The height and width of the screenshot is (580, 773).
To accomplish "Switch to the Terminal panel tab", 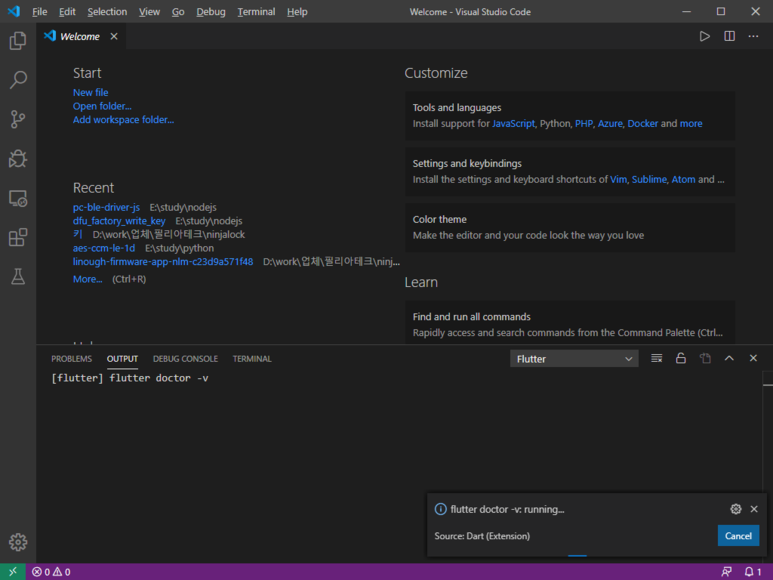I will [252, 359].
